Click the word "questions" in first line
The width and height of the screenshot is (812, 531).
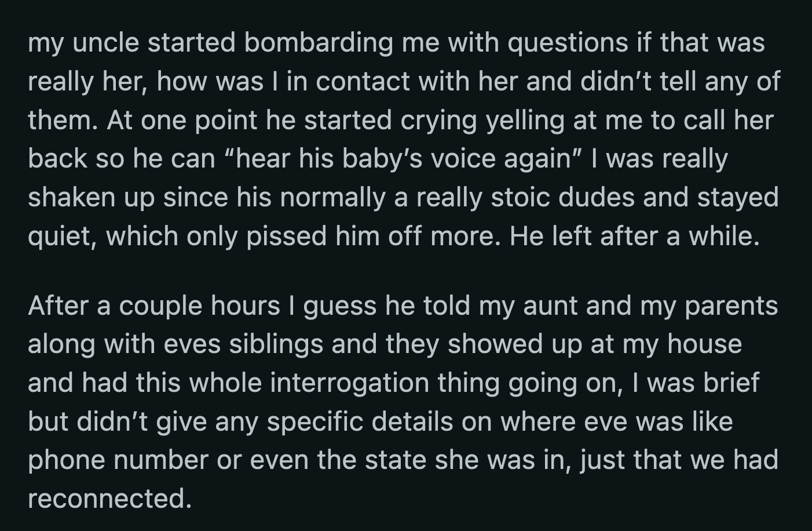tap(568, 43)
